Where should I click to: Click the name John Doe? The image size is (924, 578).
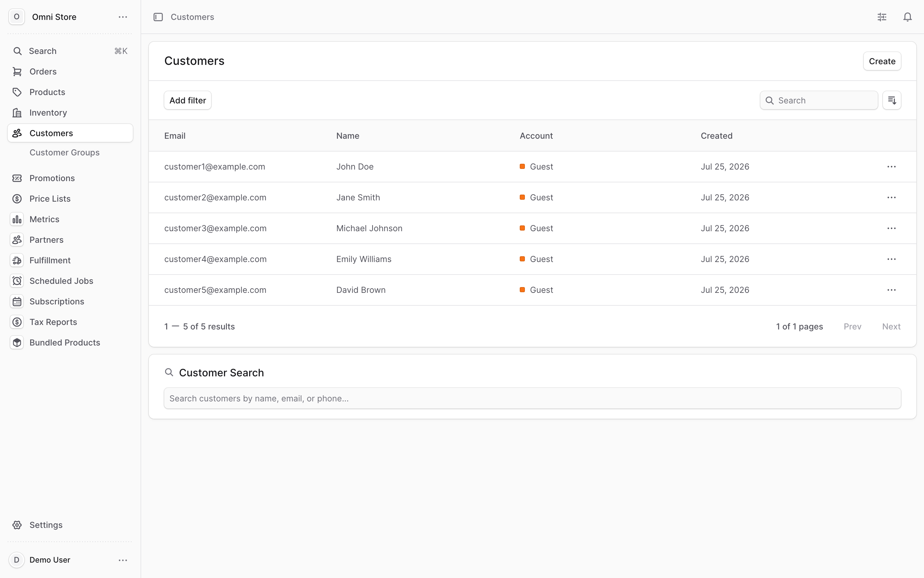[355, 167]
